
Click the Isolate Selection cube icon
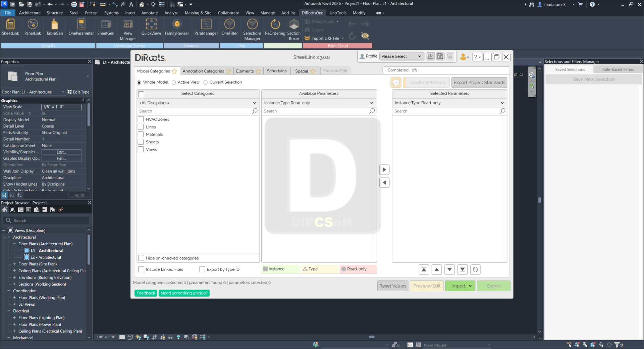[x=396, y=83]
